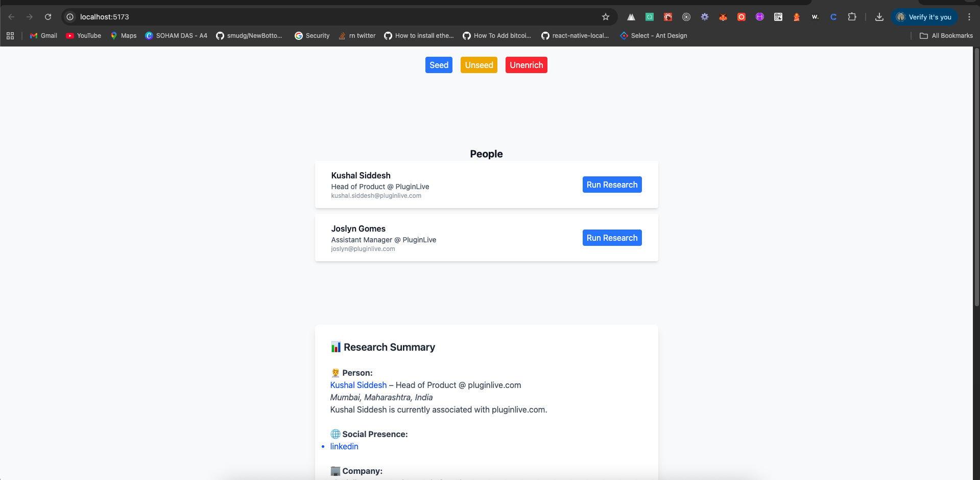Reload the page with the refresh icon
Screen dimensions: 980x480
click(48, 17)
